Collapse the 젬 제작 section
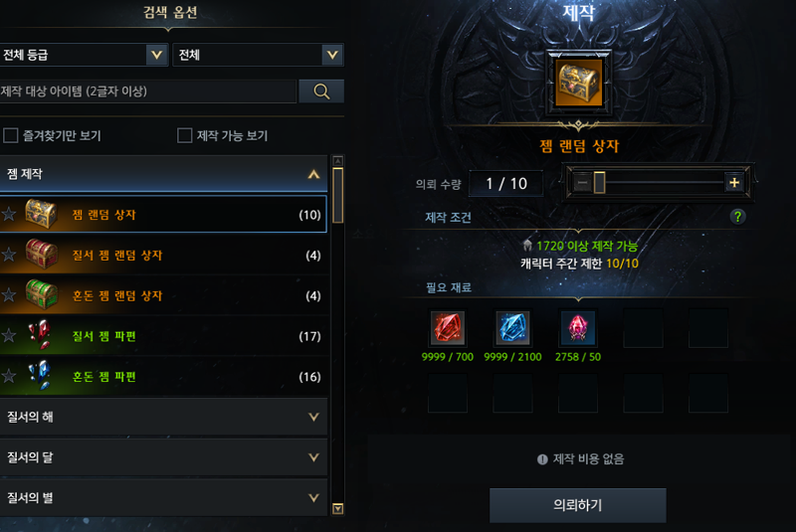This screenshot has width=796, height=532. [x=163, y=174]
